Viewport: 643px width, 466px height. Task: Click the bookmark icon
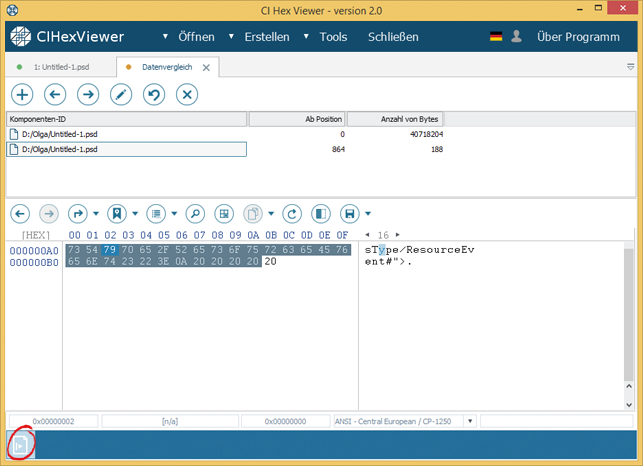pyautogui.click(x=117, y=214)
